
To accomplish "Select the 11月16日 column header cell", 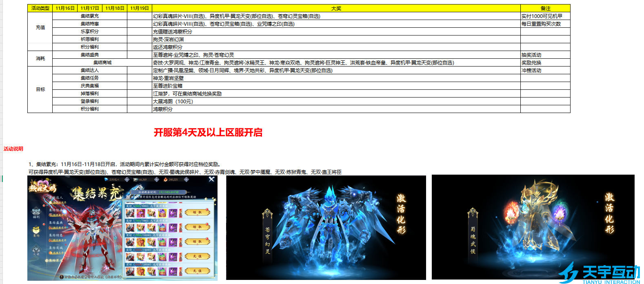I will (x=65, y=8).
